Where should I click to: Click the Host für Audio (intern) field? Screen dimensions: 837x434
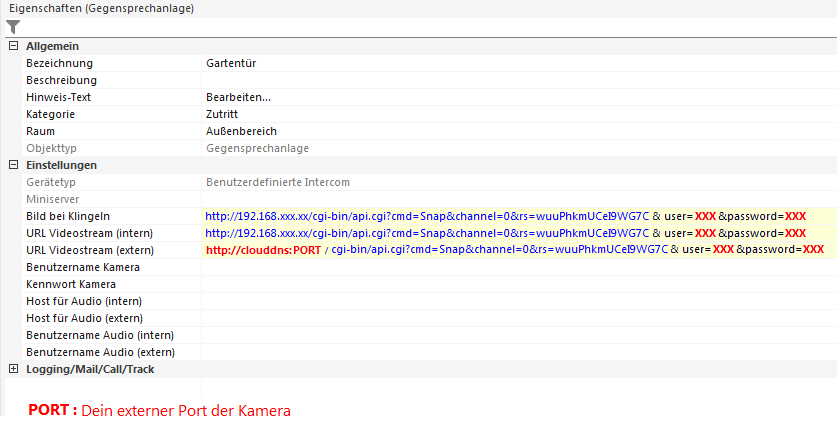(x=500, y=301)
